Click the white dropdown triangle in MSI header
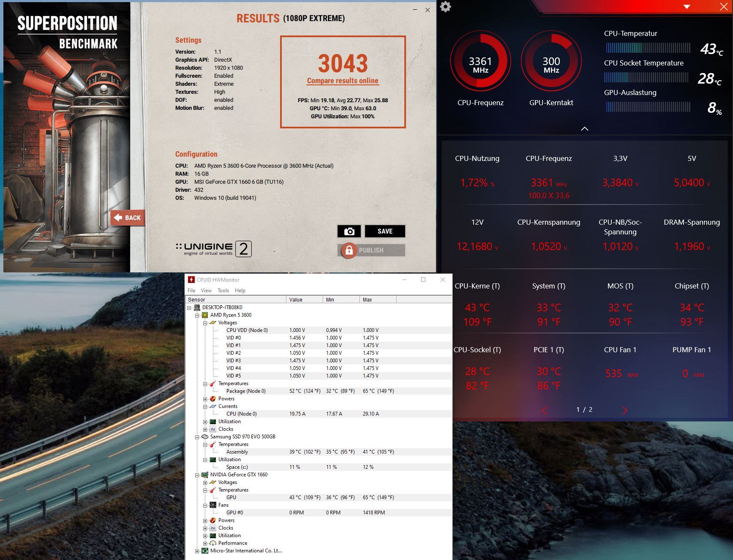Screen dimensions: 733x560 [687, 6]
